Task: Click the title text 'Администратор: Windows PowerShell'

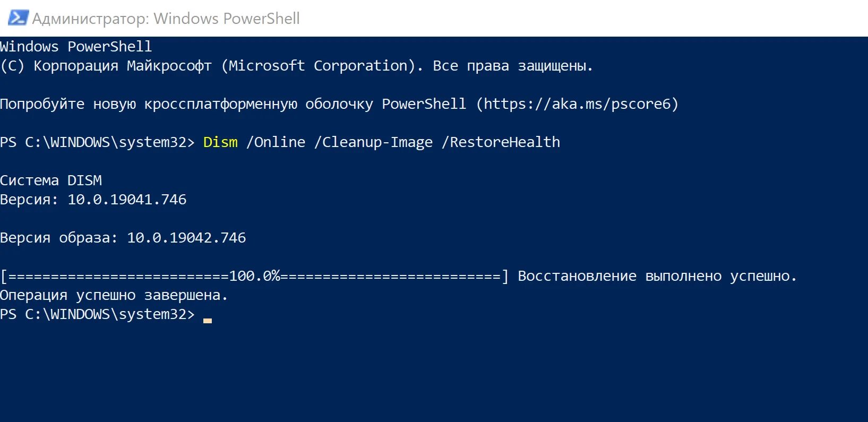Action: pyautogui.click(x=166, y=19)
